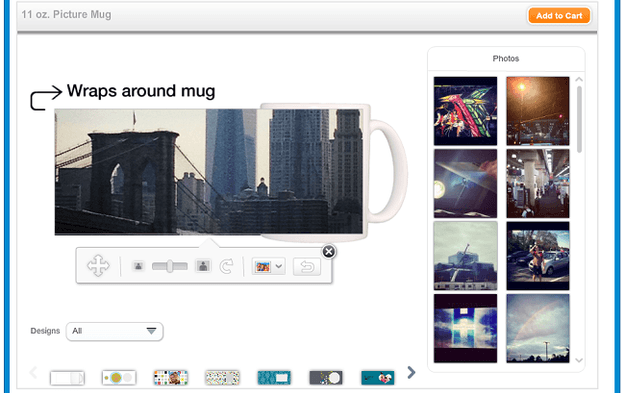625x393 pixels.
Task: Select the move photo arrows tool
Action: 98,266
